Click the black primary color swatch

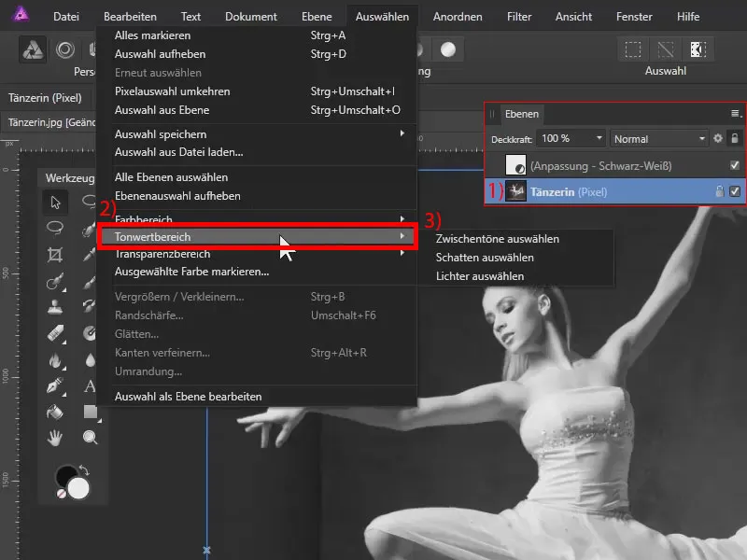tap(64, 474)
